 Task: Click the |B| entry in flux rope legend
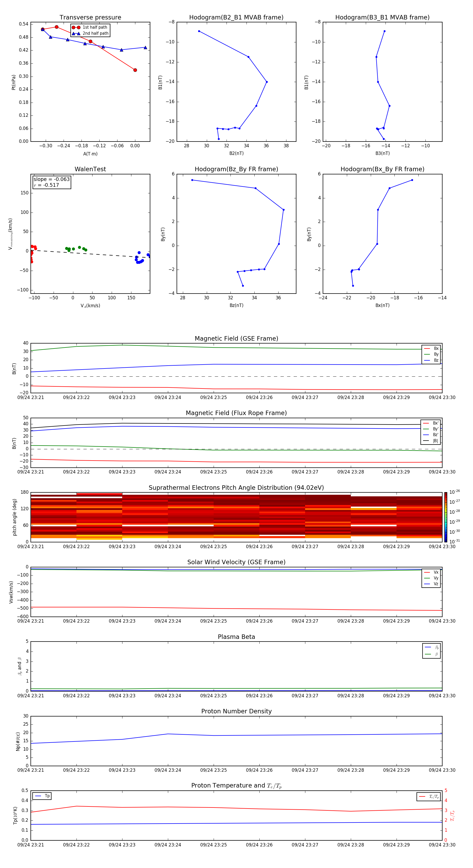tap(431, 441)
